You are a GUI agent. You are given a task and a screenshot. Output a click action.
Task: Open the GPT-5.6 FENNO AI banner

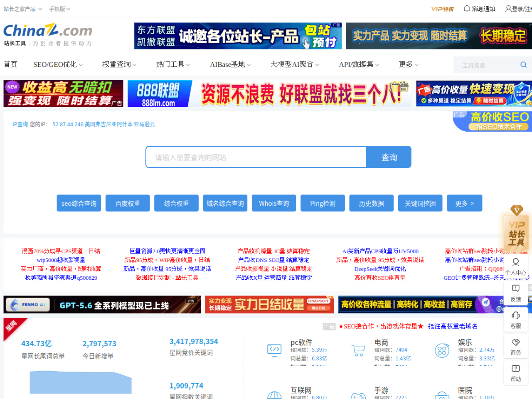[102, 305]
